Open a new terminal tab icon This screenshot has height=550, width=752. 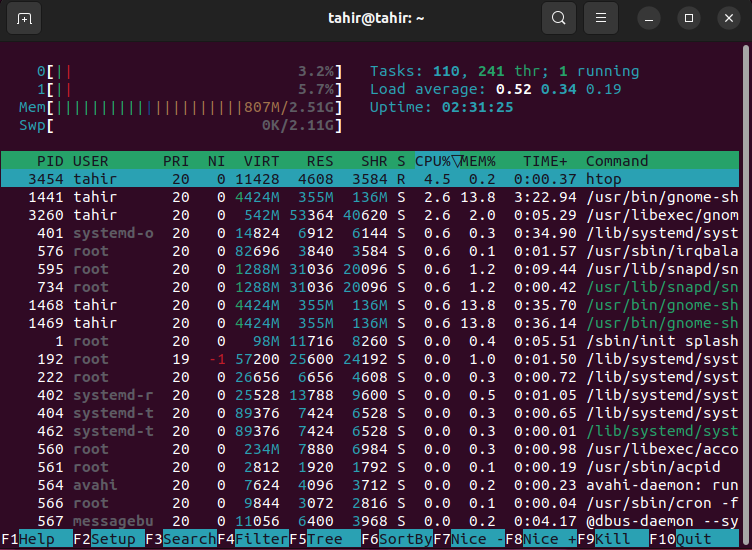point(24,19)
